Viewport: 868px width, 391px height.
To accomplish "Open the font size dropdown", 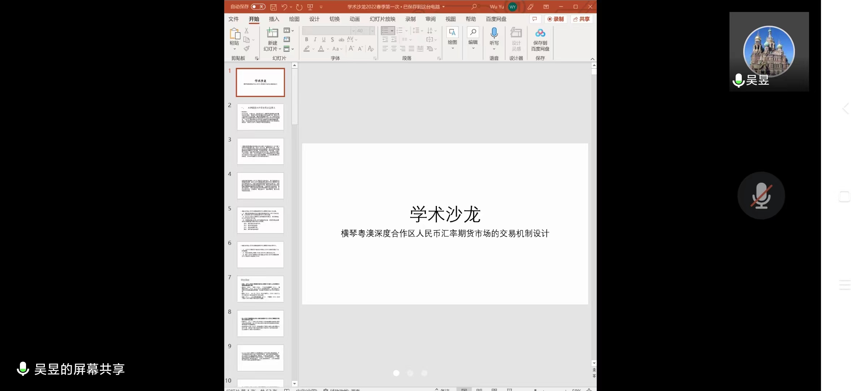I will tap(372, 31).
